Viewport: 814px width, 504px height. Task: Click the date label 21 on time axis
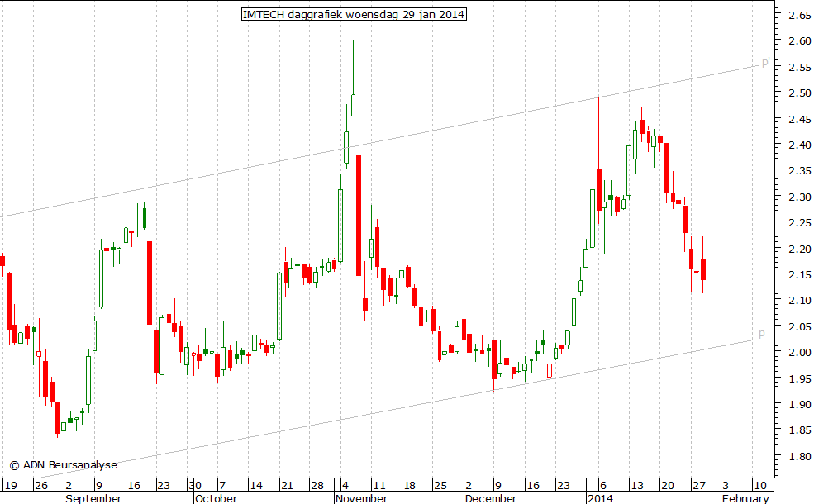click(x=287, y=485)
